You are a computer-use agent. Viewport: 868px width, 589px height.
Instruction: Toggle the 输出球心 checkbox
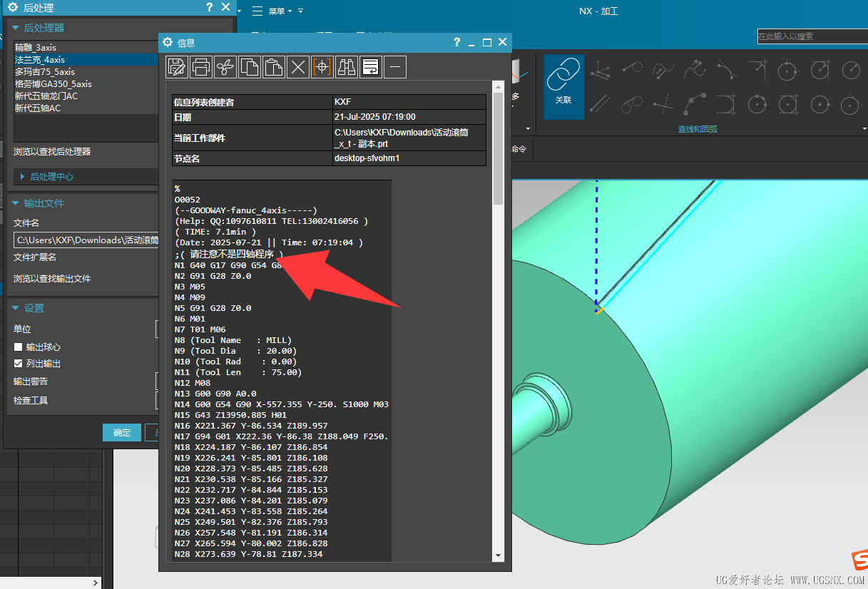click(x=19, y=347)
